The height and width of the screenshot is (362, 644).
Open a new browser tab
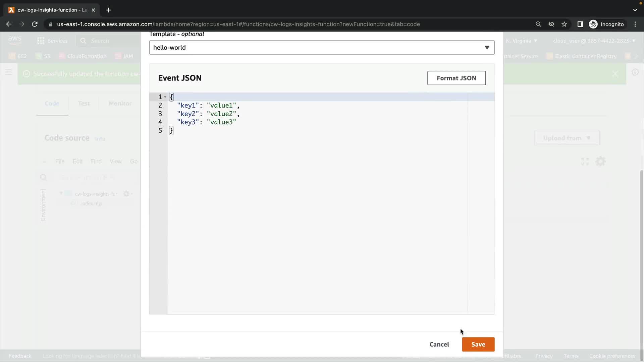click(108, 10)
